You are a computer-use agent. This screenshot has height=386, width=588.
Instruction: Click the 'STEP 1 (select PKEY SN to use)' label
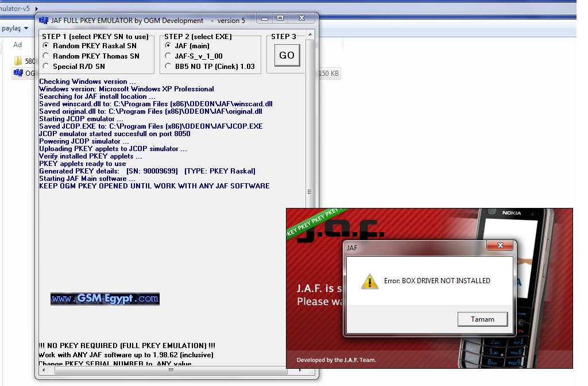pos(95,36)
